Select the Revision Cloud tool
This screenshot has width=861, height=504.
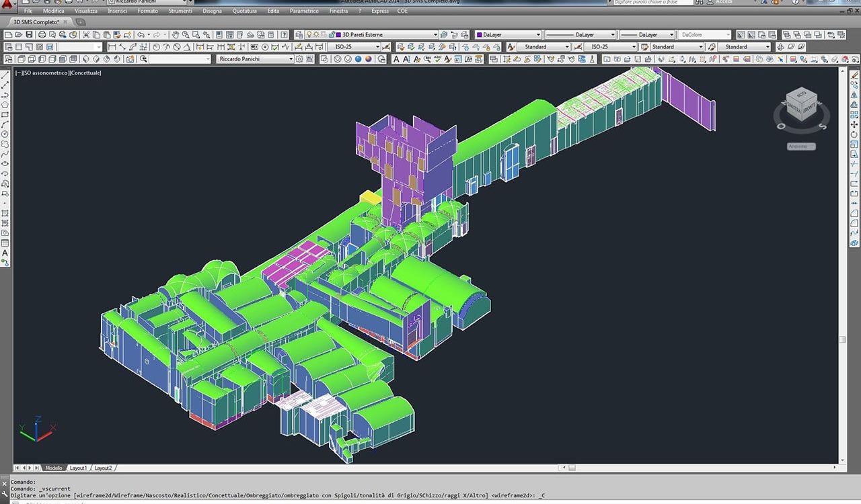tap(5, 143)
